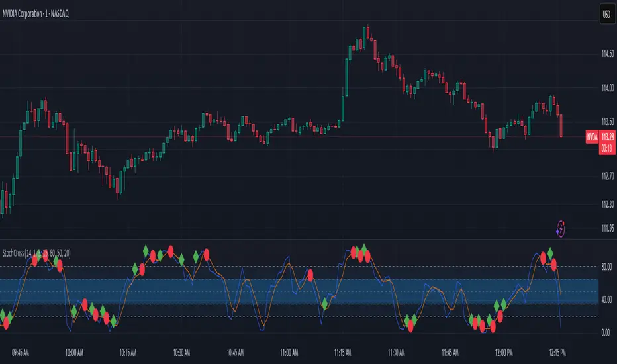Select the StochCross indicator legend

coord(36,253)
